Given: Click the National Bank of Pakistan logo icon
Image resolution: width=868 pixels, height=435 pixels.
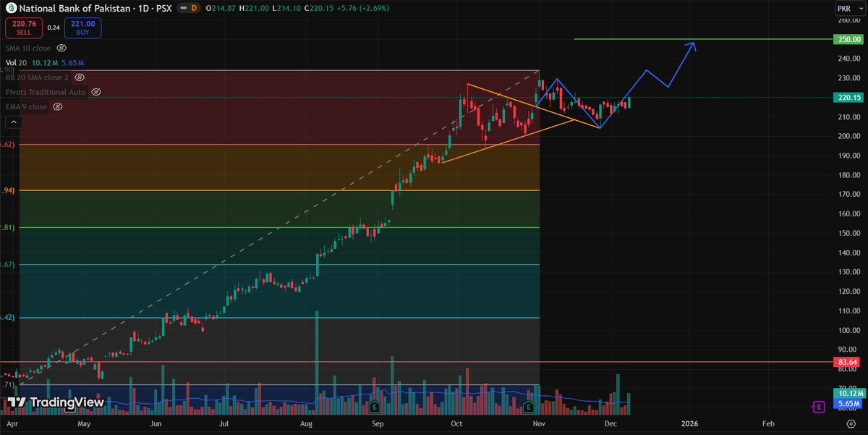Looking at the screenshot, I should 10,8.
